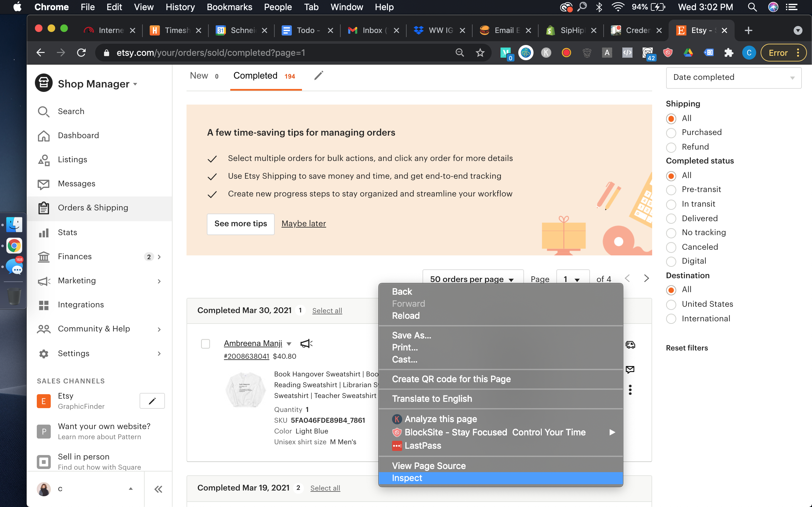
Task: Click the Settings sidebar icon
Action: pos(44,353)
